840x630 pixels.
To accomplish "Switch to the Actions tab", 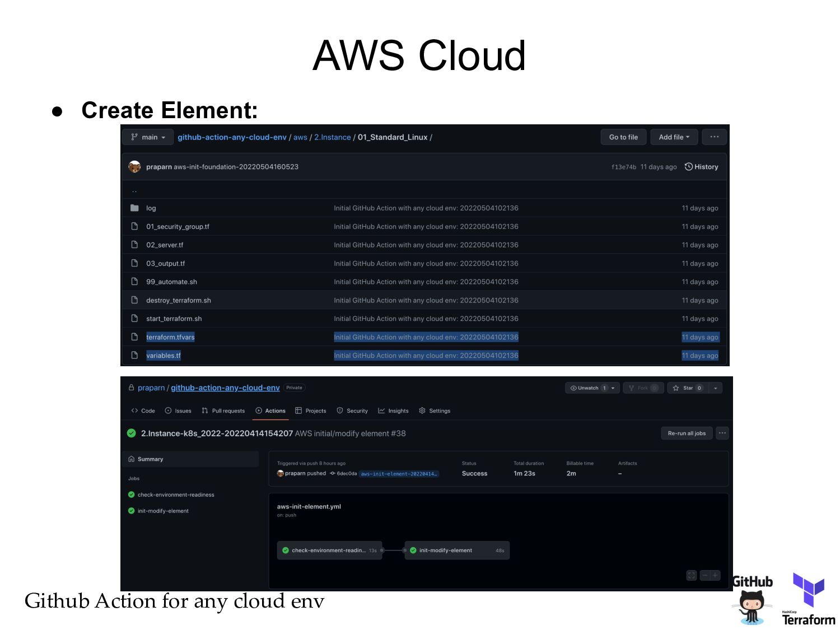I will (270, 411).
